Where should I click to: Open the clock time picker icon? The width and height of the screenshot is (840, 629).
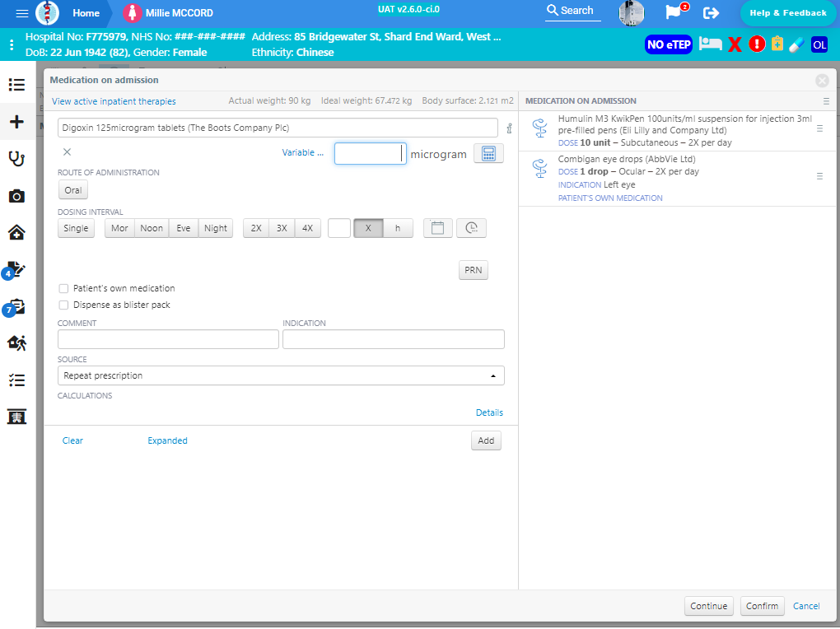coord(471,228)
